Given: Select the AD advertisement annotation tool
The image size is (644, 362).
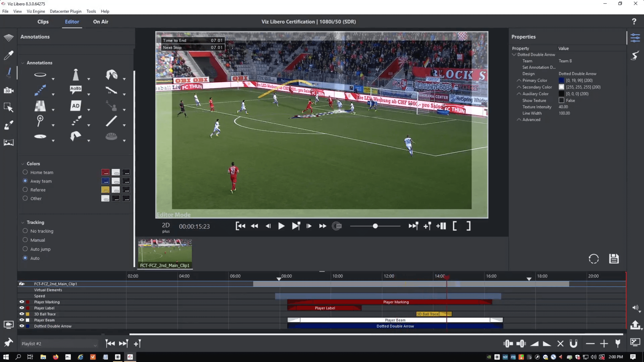Looking at the screenshot, I should [x=76, y=106].
